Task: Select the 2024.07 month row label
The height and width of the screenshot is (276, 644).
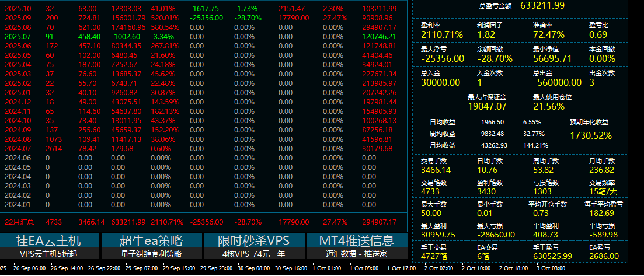Action: 18,148
